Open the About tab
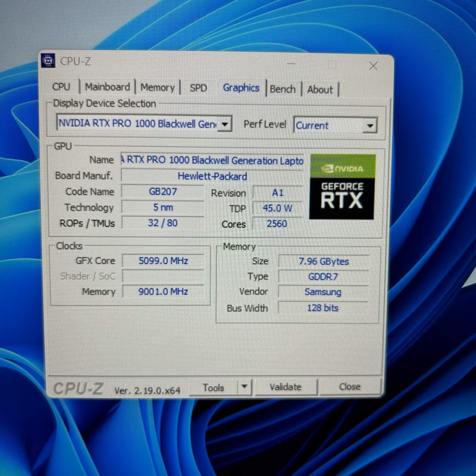476x476 pixels. point(320,90)
